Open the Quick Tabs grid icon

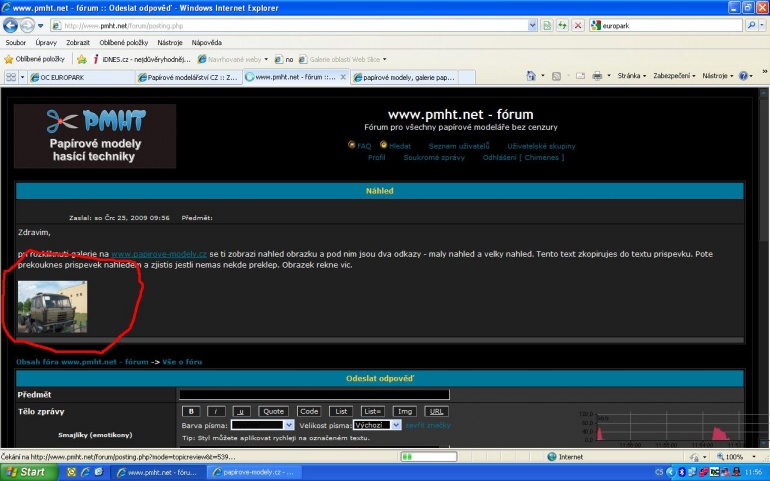click(x=11, y=77)
